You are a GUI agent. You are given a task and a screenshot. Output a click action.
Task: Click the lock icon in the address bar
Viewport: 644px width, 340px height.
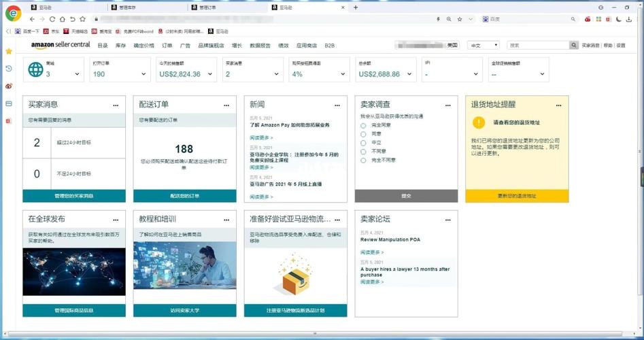click(96, 19)
